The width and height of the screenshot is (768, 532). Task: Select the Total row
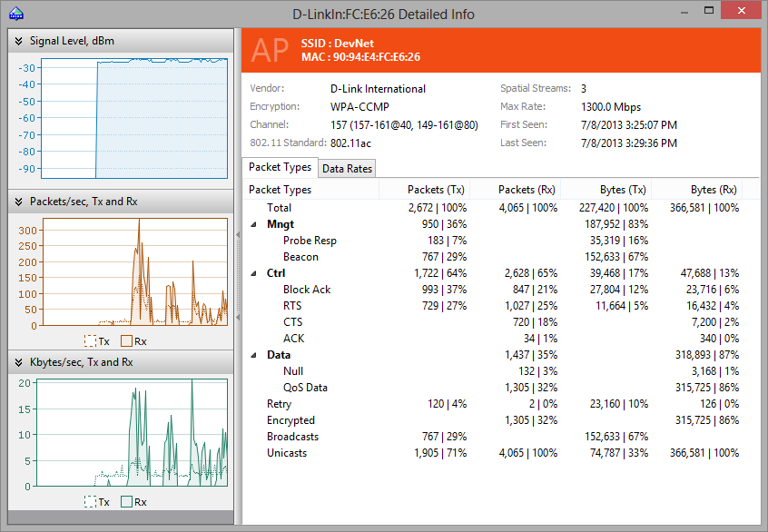[500, 208]
